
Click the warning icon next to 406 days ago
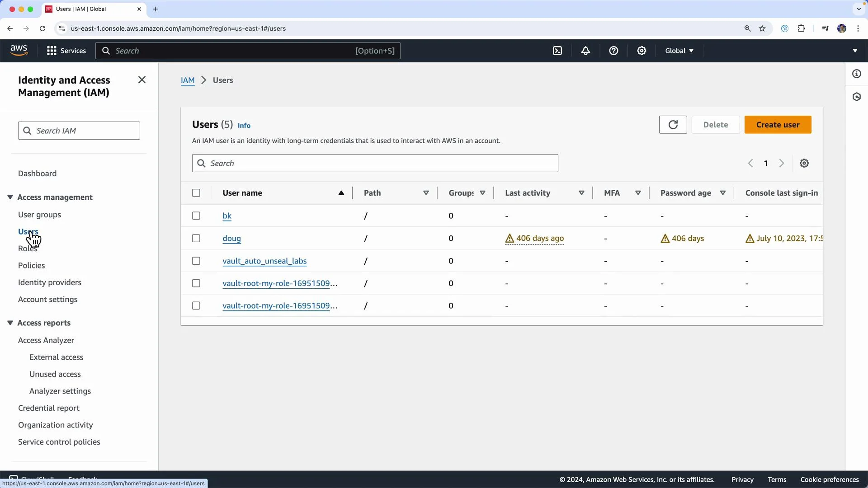(x=509, y=239)
